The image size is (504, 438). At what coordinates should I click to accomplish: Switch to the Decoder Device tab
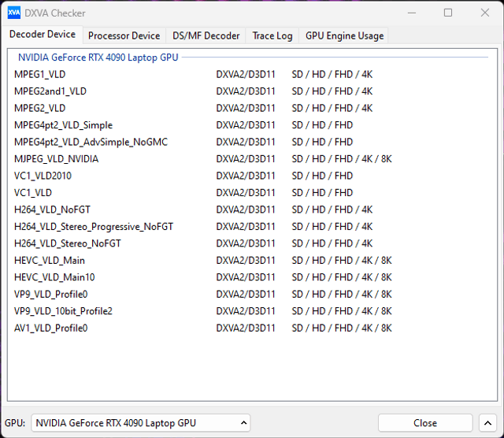(43, 35)
